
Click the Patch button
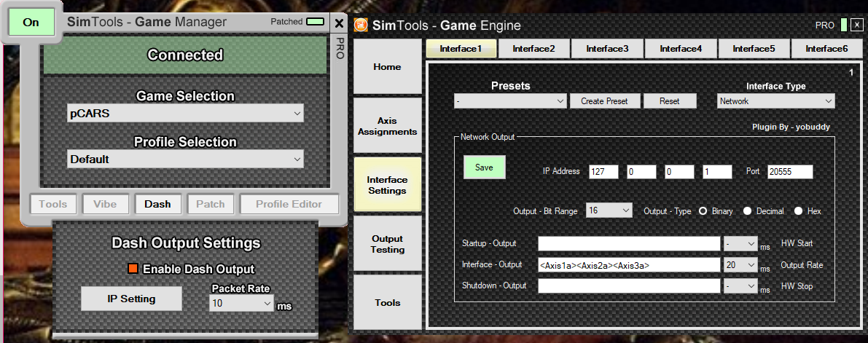[x=211, y=204]
